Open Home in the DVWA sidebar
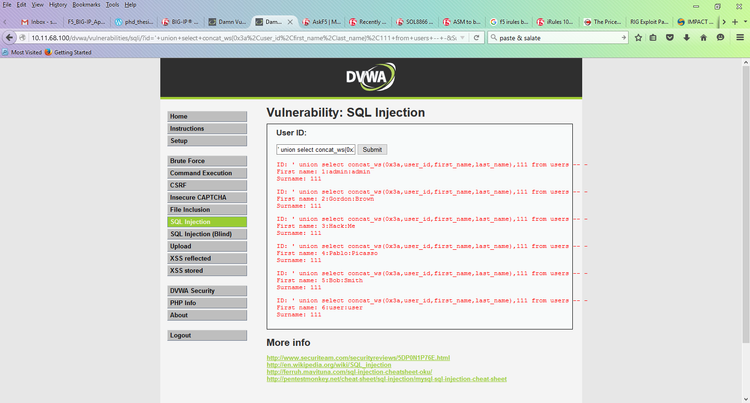750x403 pixels. click(x=207, y=116)
